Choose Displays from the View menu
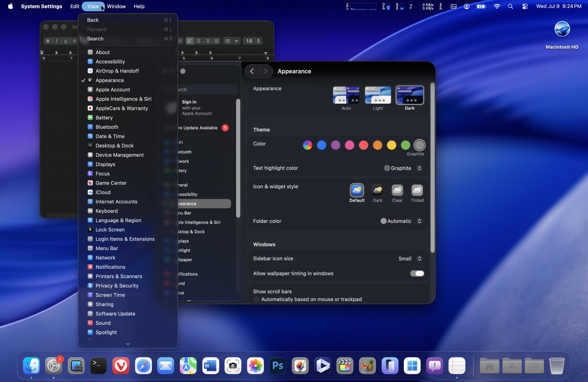588x382 pixels. [105, 164]
